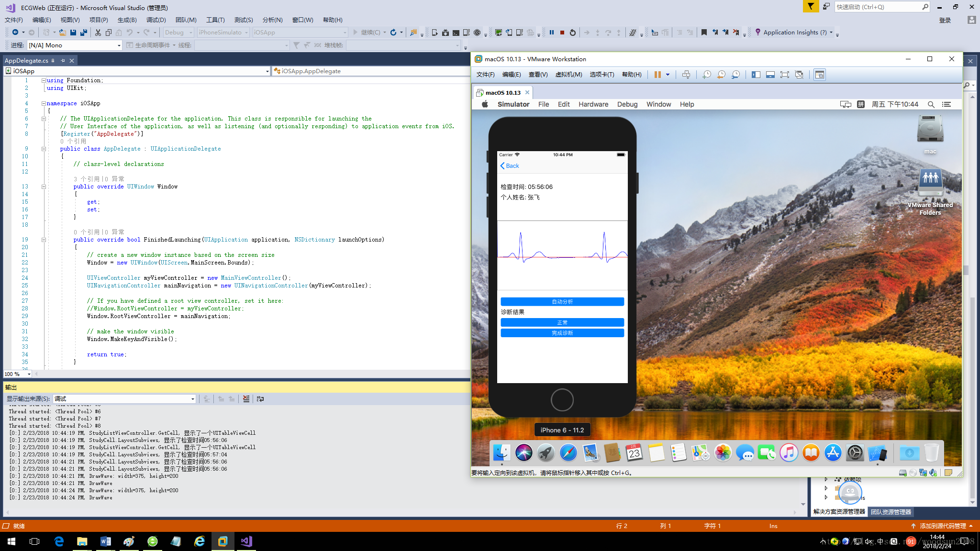Click 添加到源代码管理 in status bar
The width and height of the screenshot is (980, 551).
point(942,526)
